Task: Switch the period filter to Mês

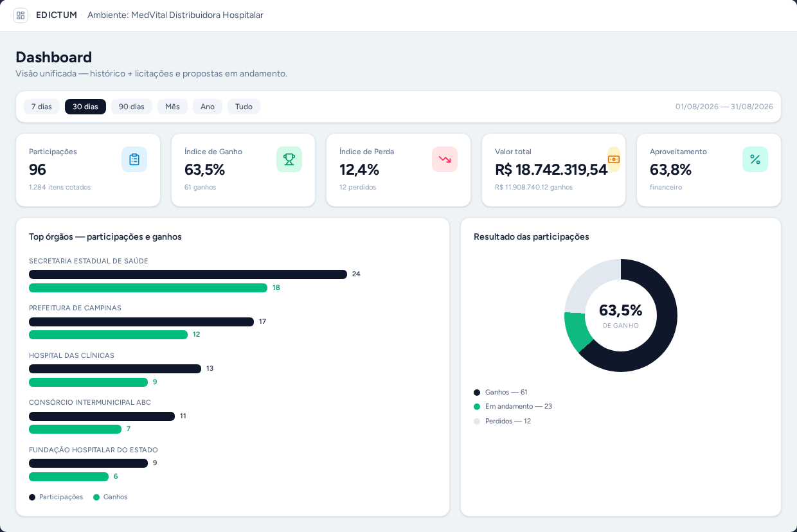Action: click(172, 107)
